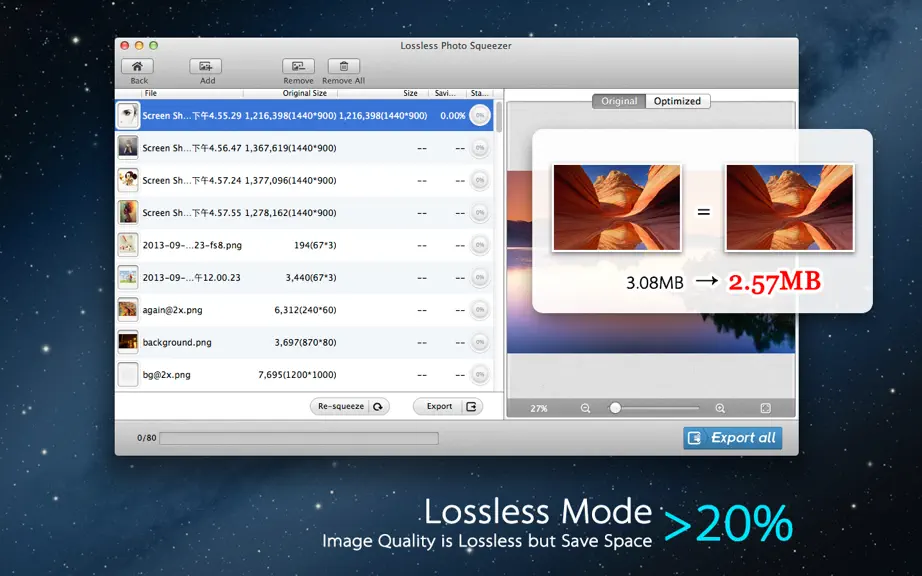Click the Export button below list
This screenshot has height=576, width=922.
[x=448, y=406]
